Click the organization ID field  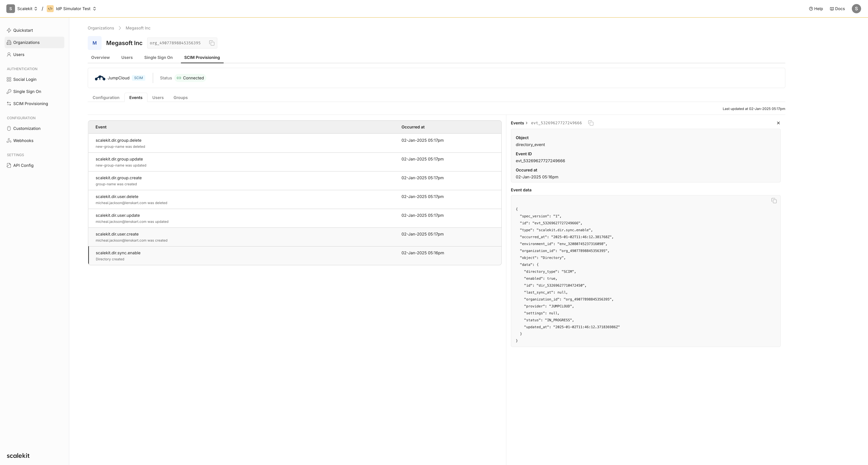182,43
